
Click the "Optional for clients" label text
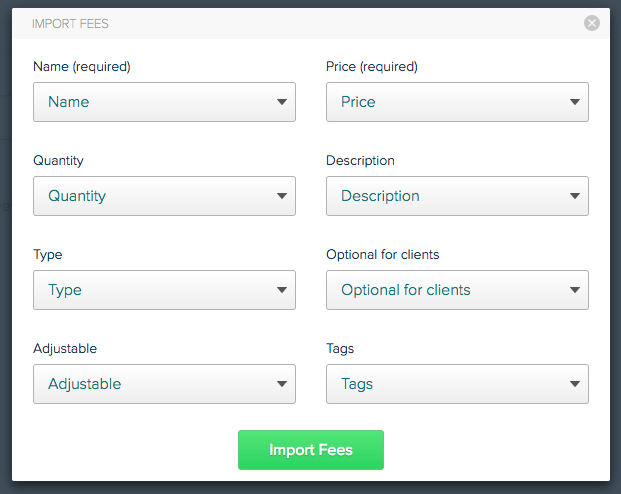tap(383, 255)
